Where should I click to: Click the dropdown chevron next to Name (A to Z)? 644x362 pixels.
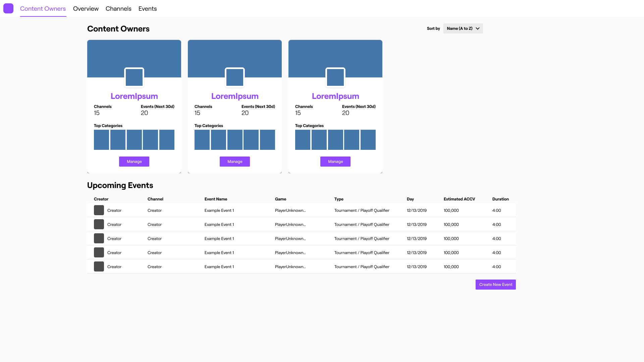[478, 28]
